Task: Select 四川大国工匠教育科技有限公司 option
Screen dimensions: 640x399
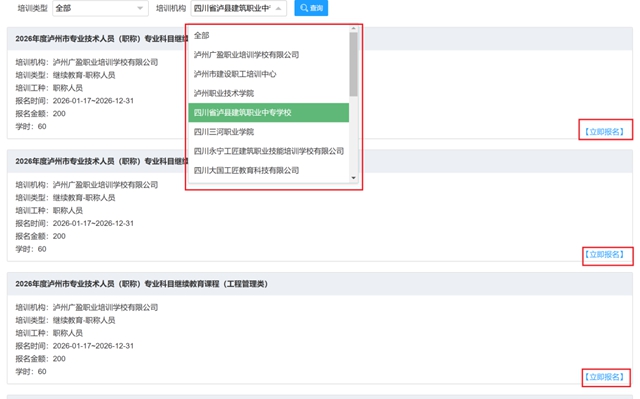Action: coord(269,170)
